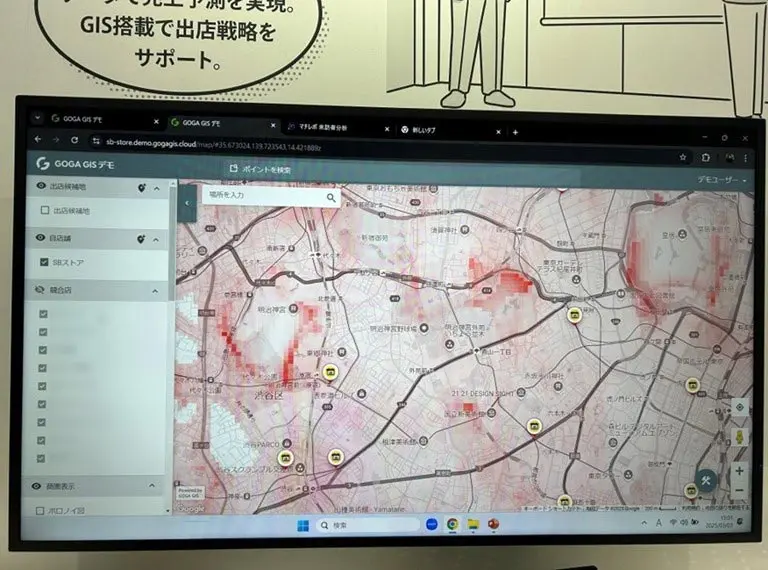Open Chrome three-dot menu
768x570 pixels.
click(745, 158)
